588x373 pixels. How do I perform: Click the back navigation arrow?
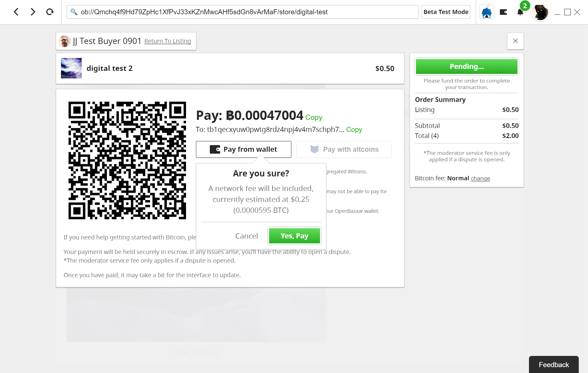pos(16,12)
